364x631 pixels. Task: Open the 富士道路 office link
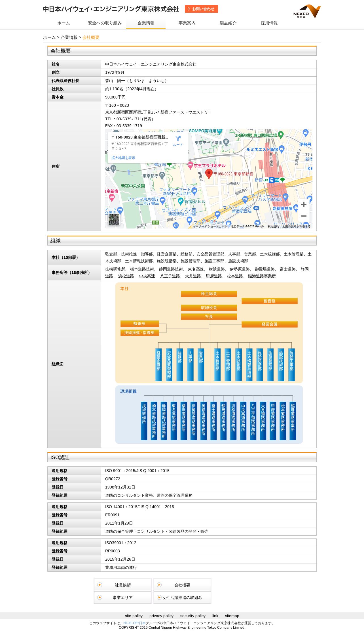click(288, 269)
